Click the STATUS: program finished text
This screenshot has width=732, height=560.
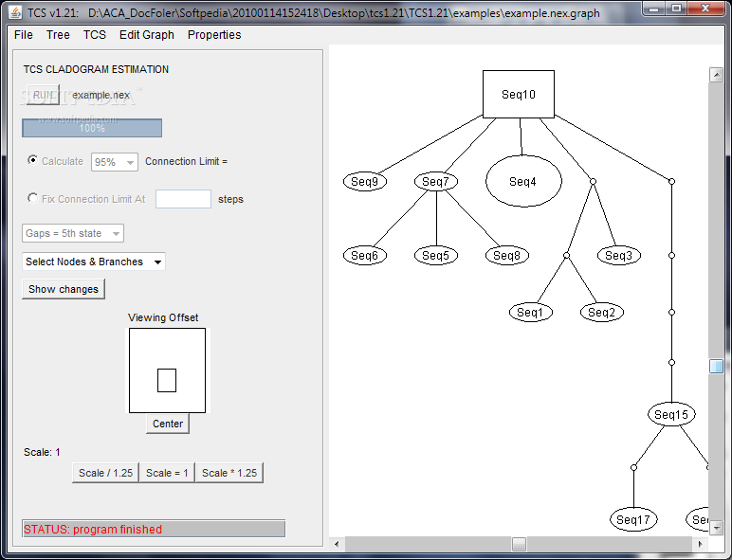click(93, 529)
